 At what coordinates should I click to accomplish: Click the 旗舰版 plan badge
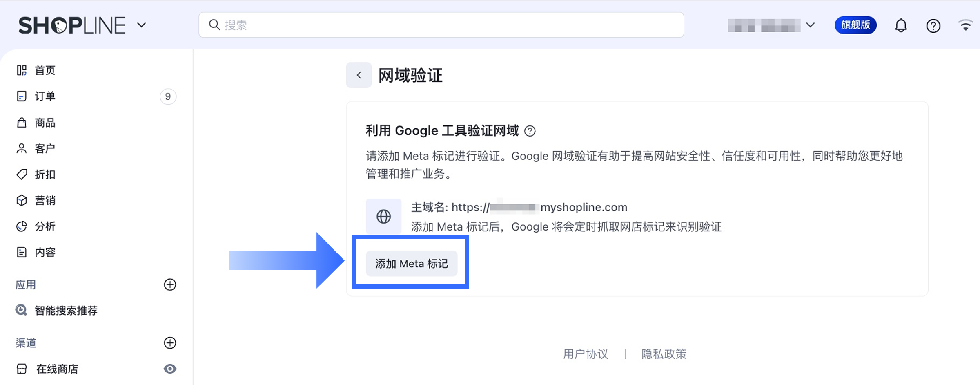tap(855, 25)
